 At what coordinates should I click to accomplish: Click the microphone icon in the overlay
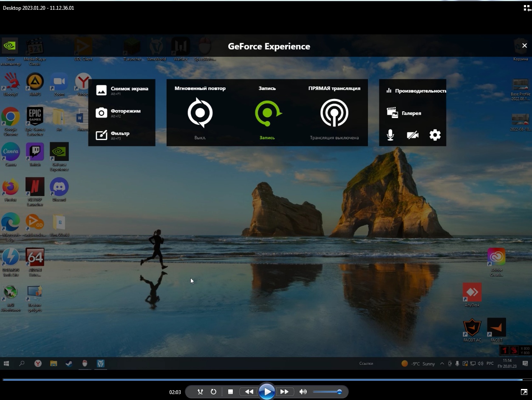pyautogui.click(x=390, y=135)
